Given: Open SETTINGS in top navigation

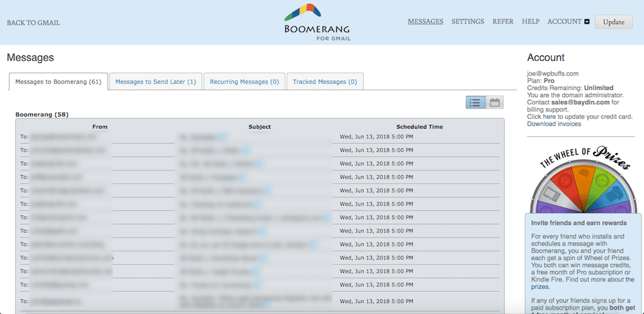Looking at the screenshot, I should (468, 22).
